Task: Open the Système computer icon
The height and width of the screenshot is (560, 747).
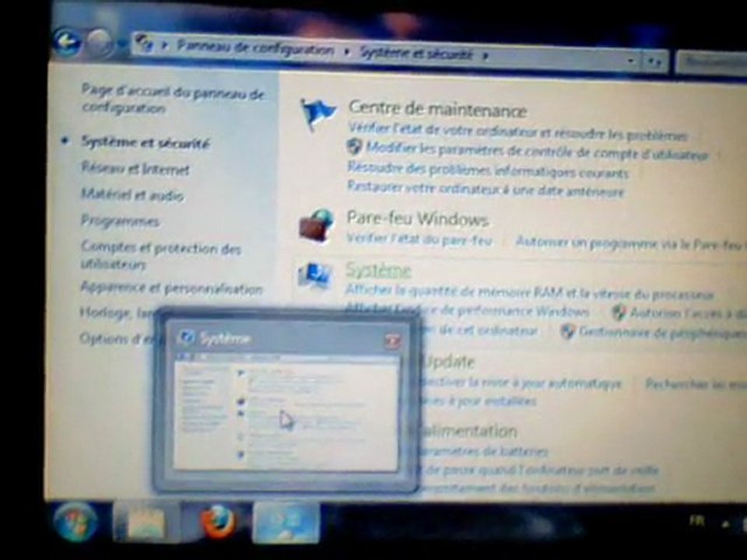Action: [x=314, y=276]
